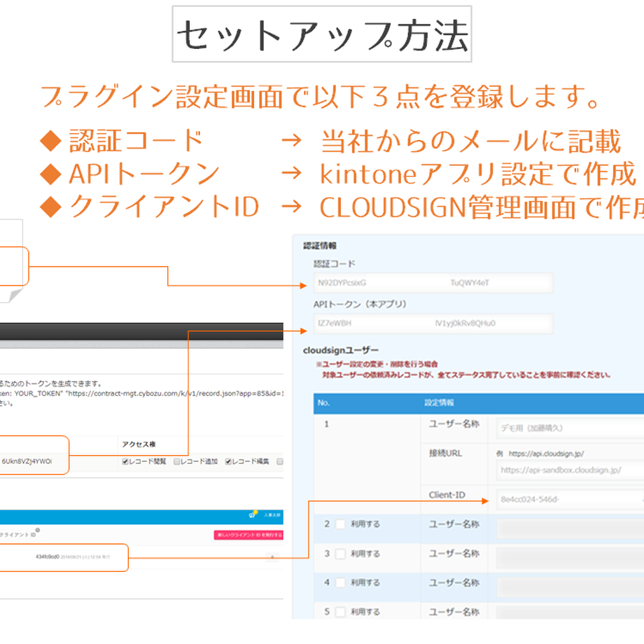644x644 pixels.
Task: Click the pink 新しいクライアントIDを発行する button
Action: (x=248, y=535)
